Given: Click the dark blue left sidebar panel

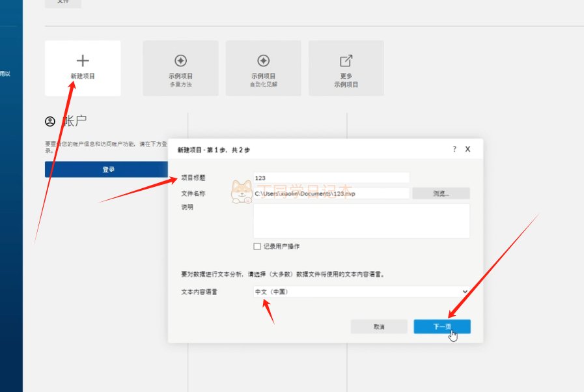Looking at the screenshot, I should click(x=11, y=228).
